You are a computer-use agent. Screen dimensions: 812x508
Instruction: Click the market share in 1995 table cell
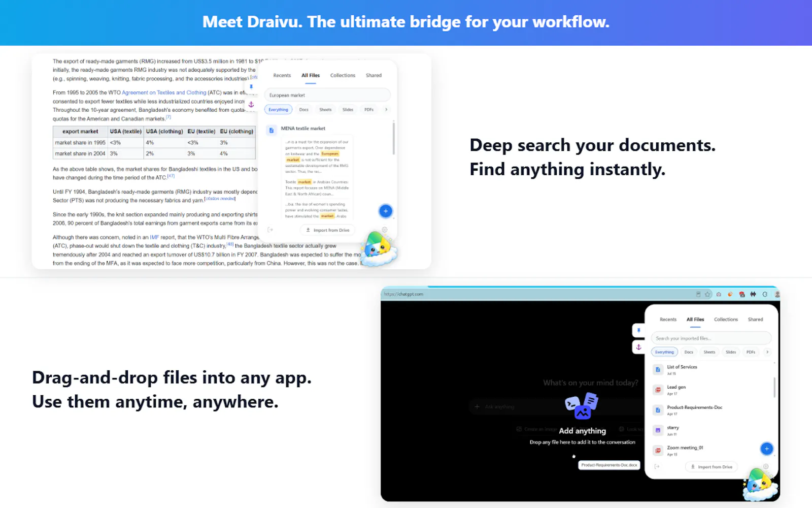click(80, 143)
